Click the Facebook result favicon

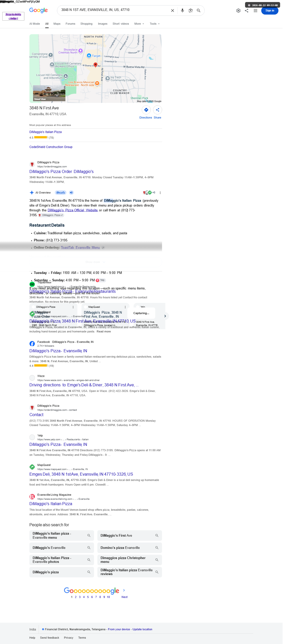pyautogui.click(x=32, y=344)
